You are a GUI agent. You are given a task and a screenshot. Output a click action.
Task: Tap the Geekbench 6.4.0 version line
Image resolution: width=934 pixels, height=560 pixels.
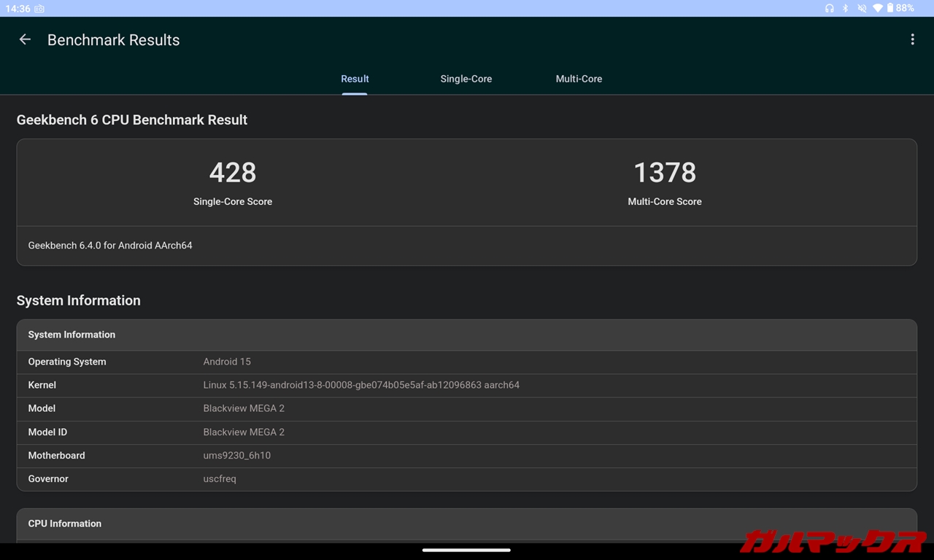[x=110, y=246]
